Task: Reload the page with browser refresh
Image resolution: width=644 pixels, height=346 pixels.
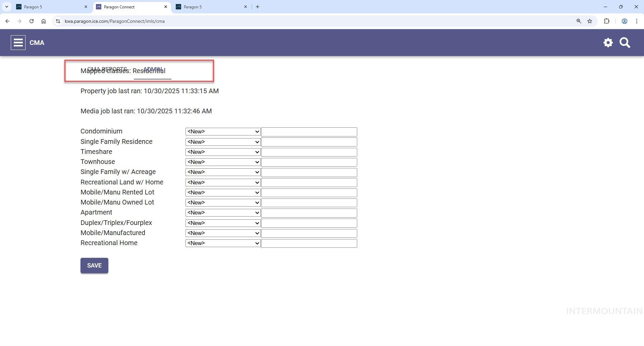Action: [x=32, y=21]
